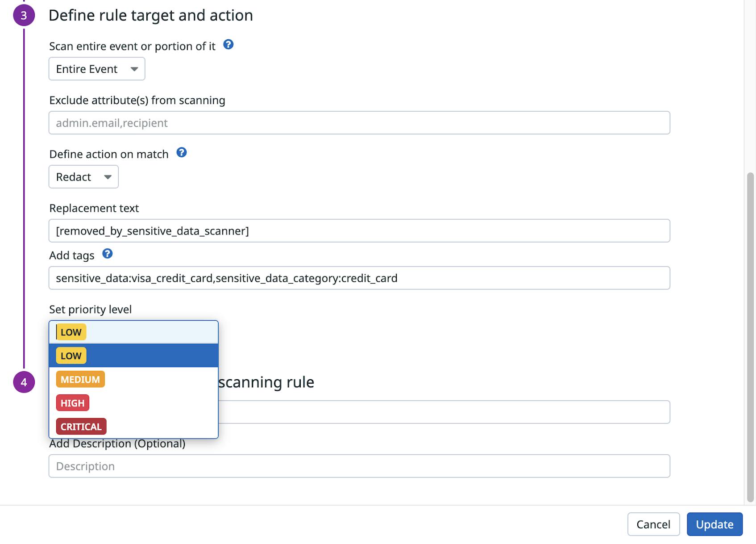Open the Redact action dropdown
Image resolution: width=756 pixels, height=544 pixels.
83,176
